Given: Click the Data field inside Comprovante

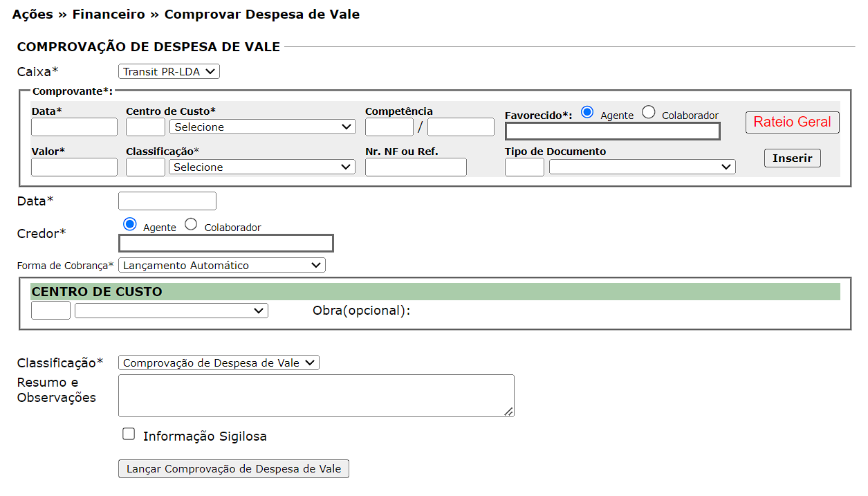Looking at the screenshot, I should point(75,127).
